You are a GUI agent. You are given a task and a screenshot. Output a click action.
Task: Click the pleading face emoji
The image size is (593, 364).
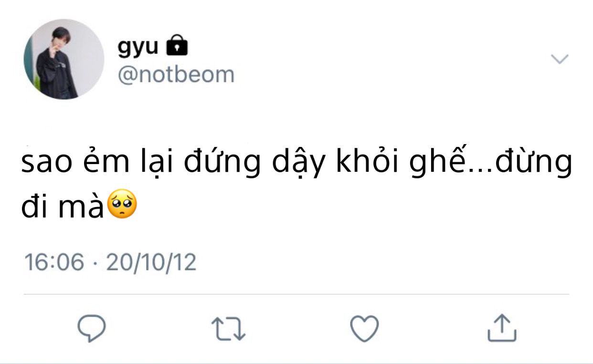pos(123,204)
